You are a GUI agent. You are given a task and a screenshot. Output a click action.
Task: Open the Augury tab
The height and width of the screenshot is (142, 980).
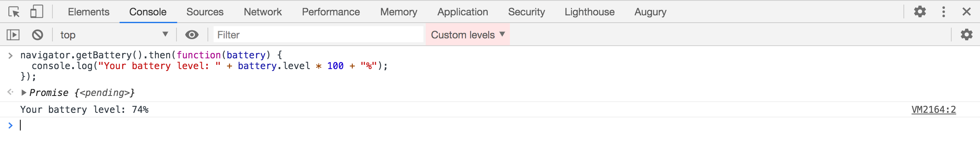(650, 12)
